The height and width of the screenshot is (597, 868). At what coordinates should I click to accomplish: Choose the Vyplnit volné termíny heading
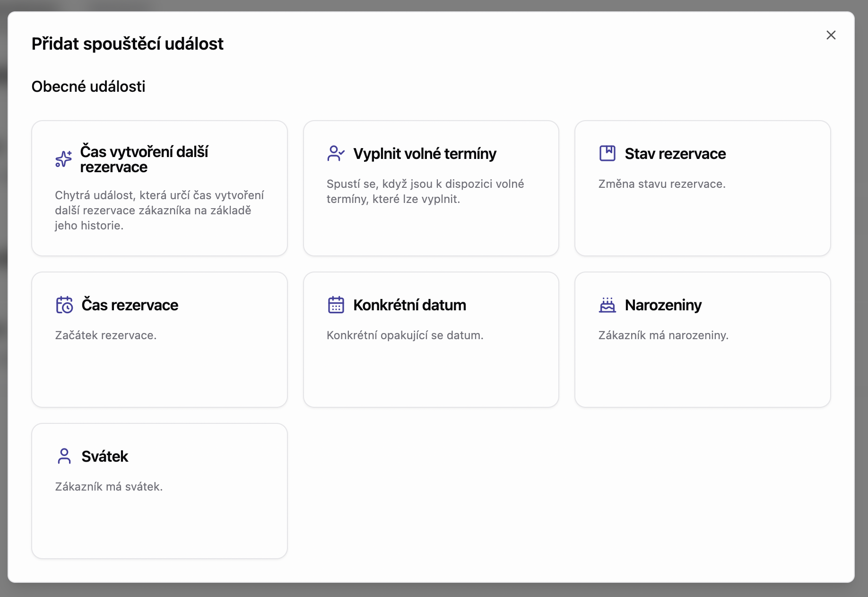(x=425, y=154)
